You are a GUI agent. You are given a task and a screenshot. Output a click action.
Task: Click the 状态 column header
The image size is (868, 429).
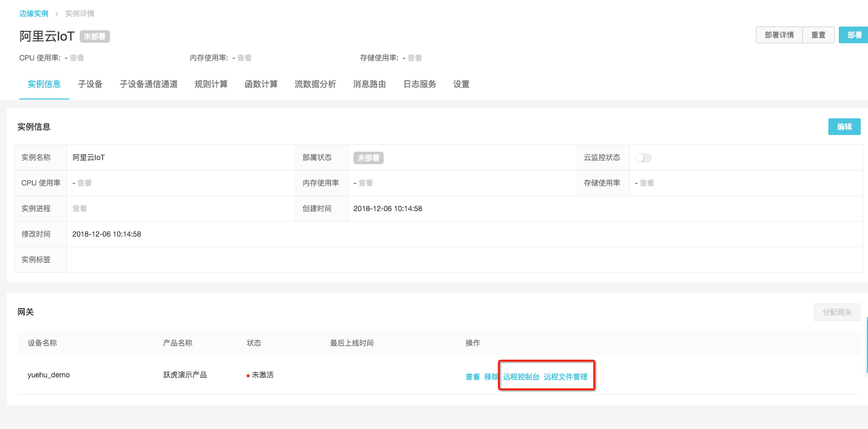[x=254, y=343]
